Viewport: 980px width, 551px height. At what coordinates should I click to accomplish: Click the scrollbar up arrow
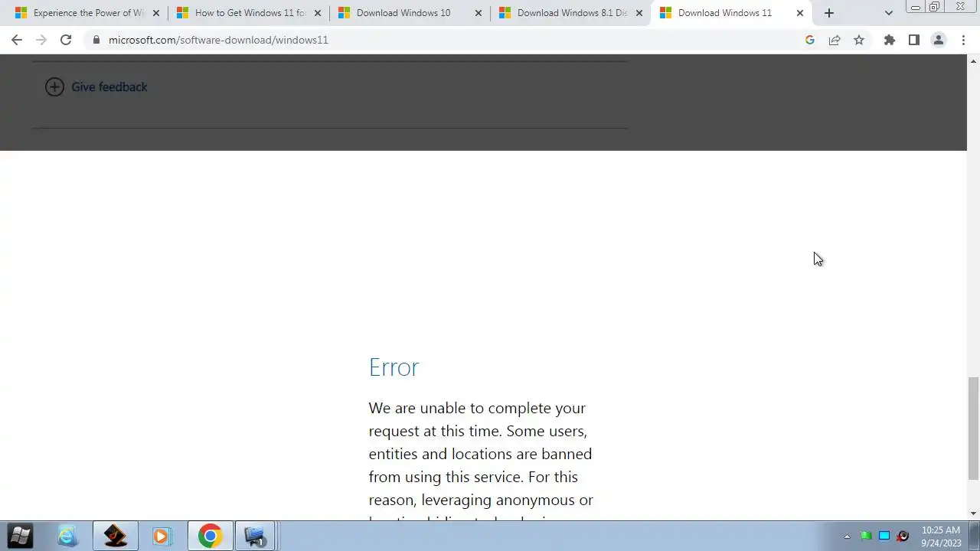pos(974,60)
